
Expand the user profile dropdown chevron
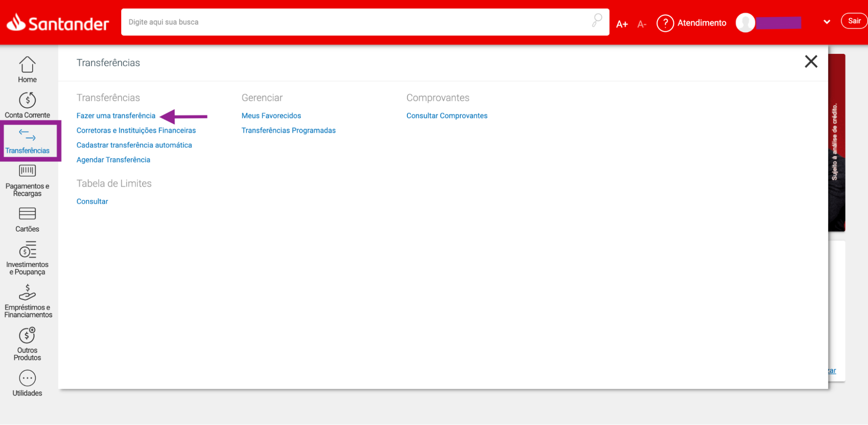(827, 22)
